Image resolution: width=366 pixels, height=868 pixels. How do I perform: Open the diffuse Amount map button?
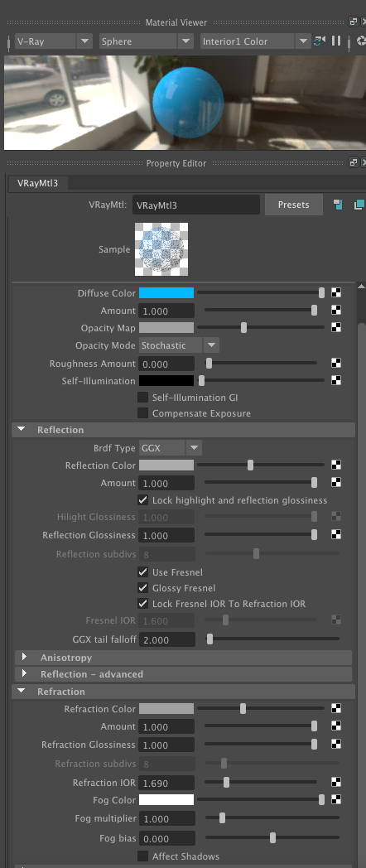point(336,310)
